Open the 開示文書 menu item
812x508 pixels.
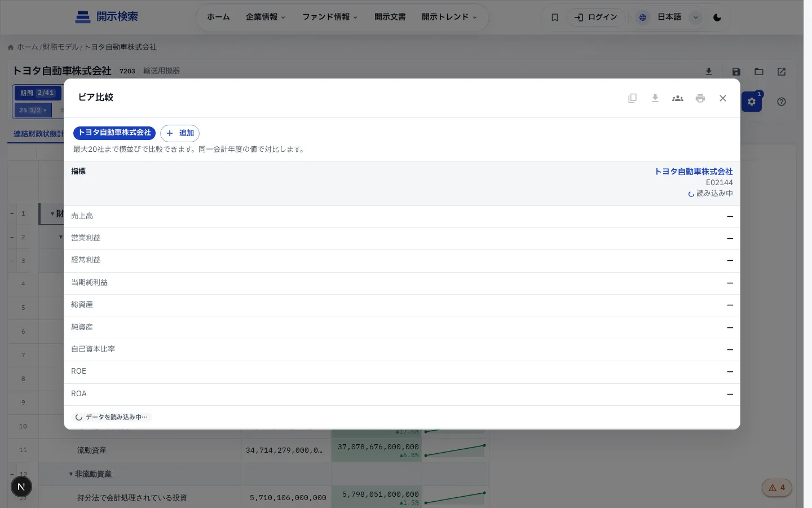point(390,17)
